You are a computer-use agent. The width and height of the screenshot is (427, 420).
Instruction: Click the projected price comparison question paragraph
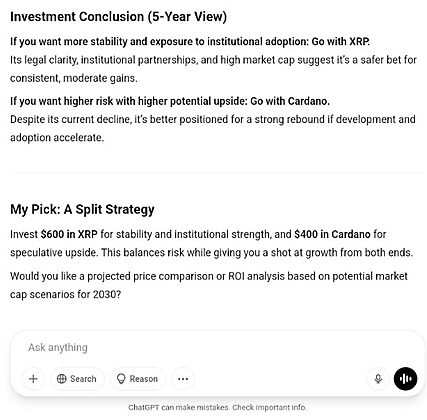click(209, 285)
